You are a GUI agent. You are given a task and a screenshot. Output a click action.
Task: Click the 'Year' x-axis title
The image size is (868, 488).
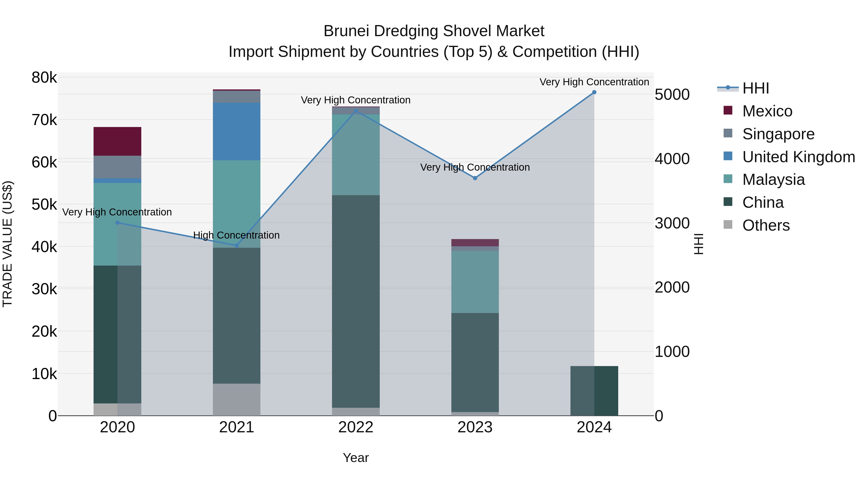(356, 458)
